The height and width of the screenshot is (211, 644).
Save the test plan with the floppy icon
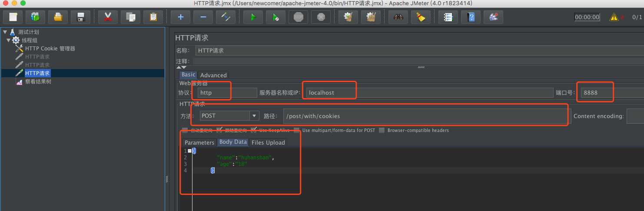[80, 17]
